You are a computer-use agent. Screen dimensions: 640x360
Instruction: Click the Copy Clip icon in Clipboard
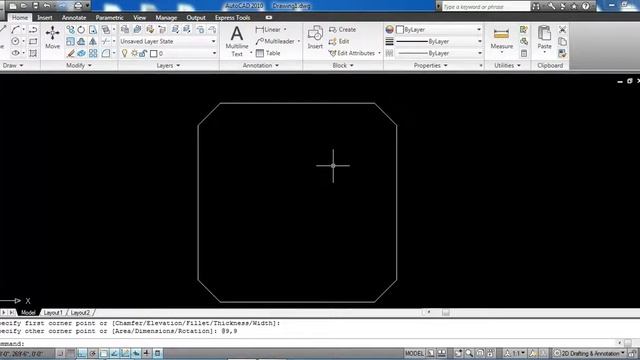pos(562,42)
